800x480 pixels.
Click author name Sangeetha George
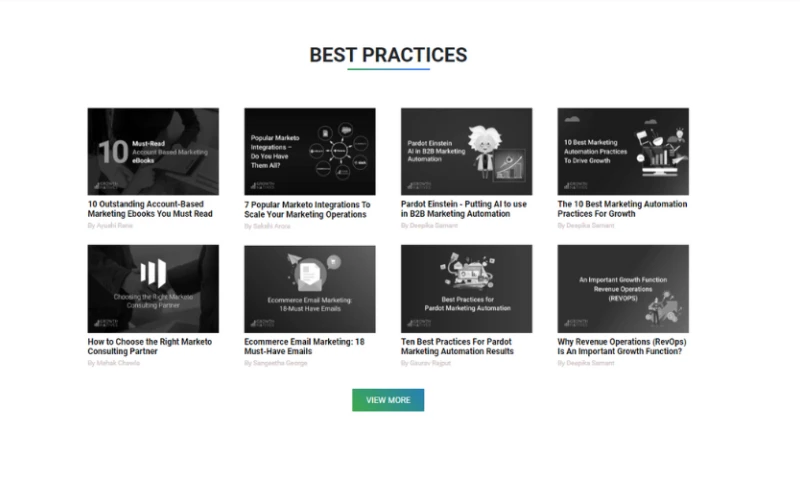click(276, 363)
